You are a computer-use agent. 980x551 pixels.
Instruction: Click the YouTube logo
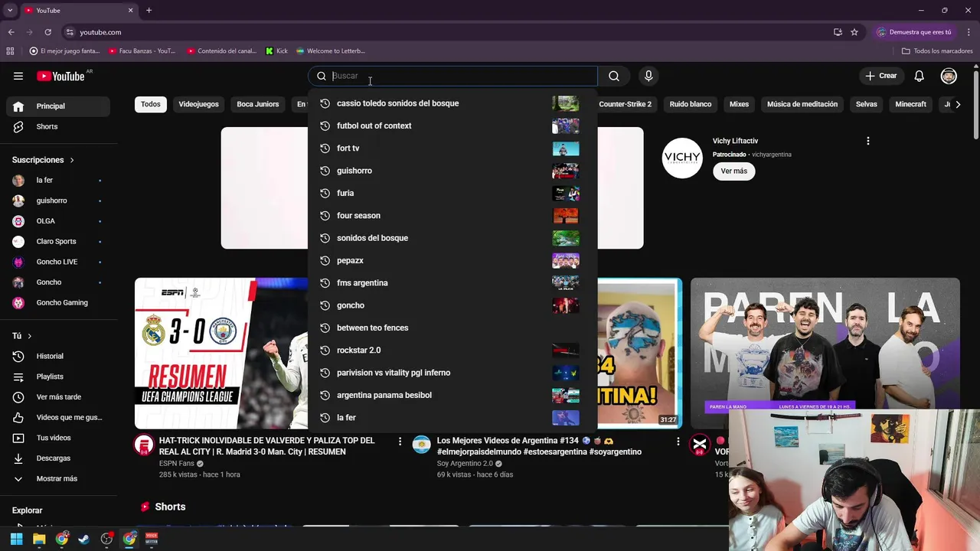(61, 76)
